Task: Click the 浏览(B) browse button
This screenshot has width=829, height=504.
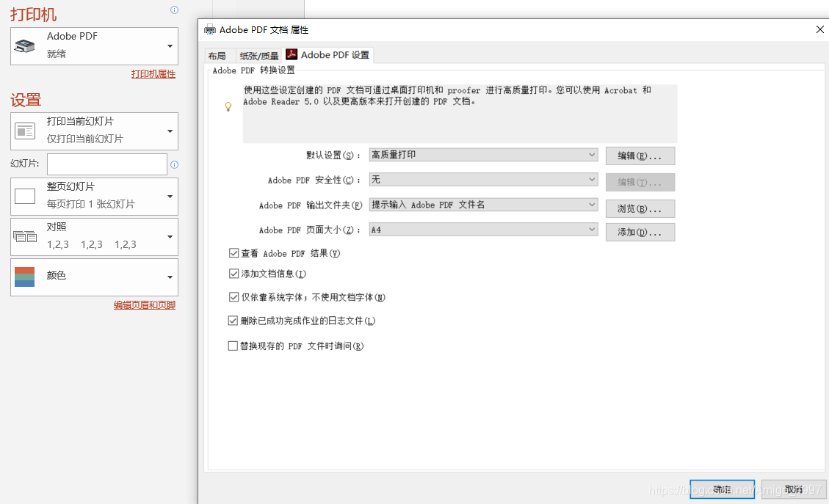Action: coord(640,208)
